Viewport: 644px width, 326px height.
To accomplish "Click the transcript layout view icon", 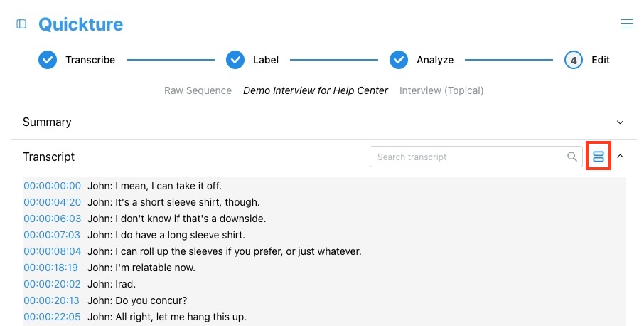I will point(599,156).
